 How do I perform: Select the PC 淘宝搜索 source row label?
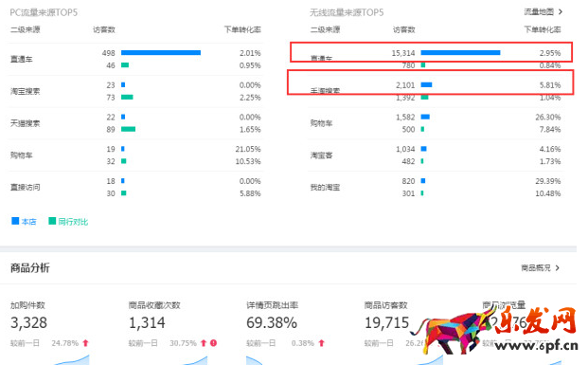pyautogui.click(x=26, y=91)
